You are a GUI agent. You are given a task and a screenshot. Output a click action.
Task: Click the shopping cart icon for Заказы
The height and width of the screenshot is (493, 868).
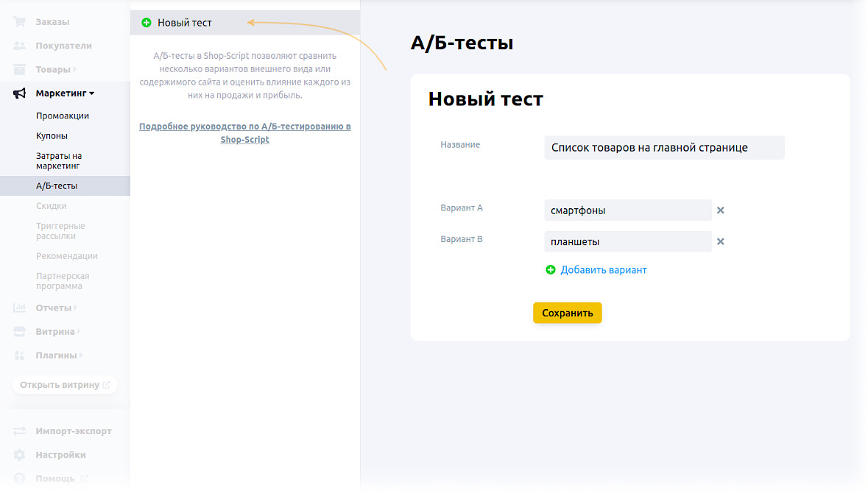tap(20, 22)
